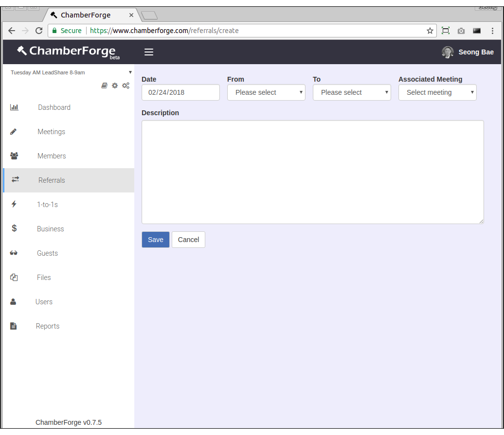Open the To member dropdown
Image resolution: width=504 pixels, height=435 pixels.
click(352, 92)
